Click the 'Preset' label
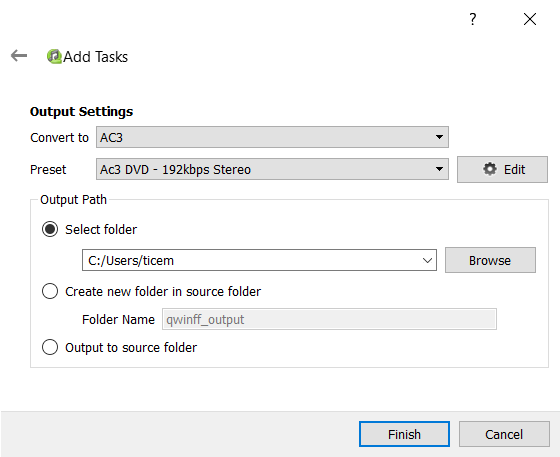This screenshot has height=457, width=560. [x=48, y=169]
